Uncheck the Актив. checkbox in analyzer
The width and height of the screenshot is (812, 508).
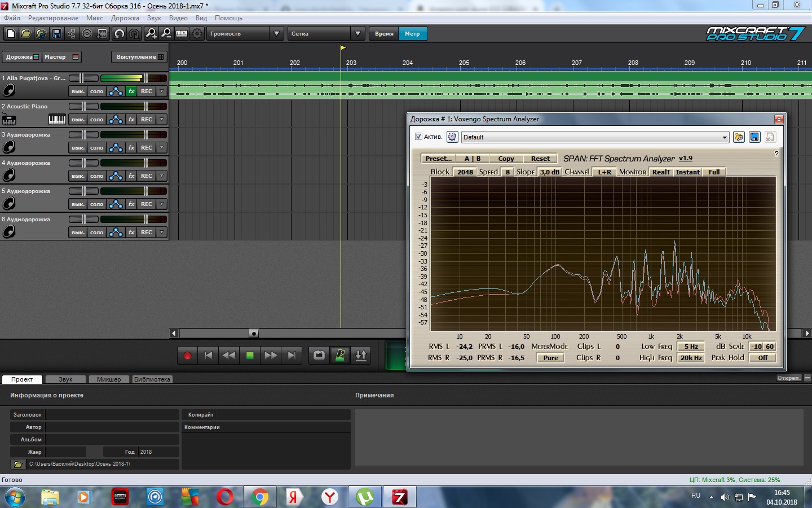click(418, 137)
